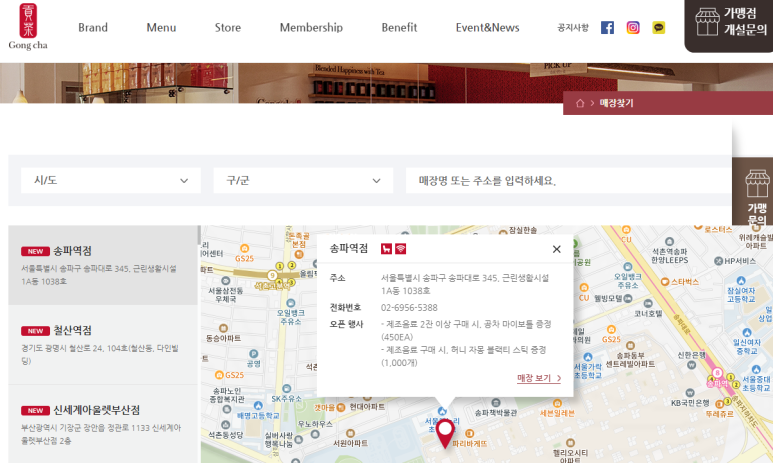Select 송파역점 in the store list

[103, 265]
